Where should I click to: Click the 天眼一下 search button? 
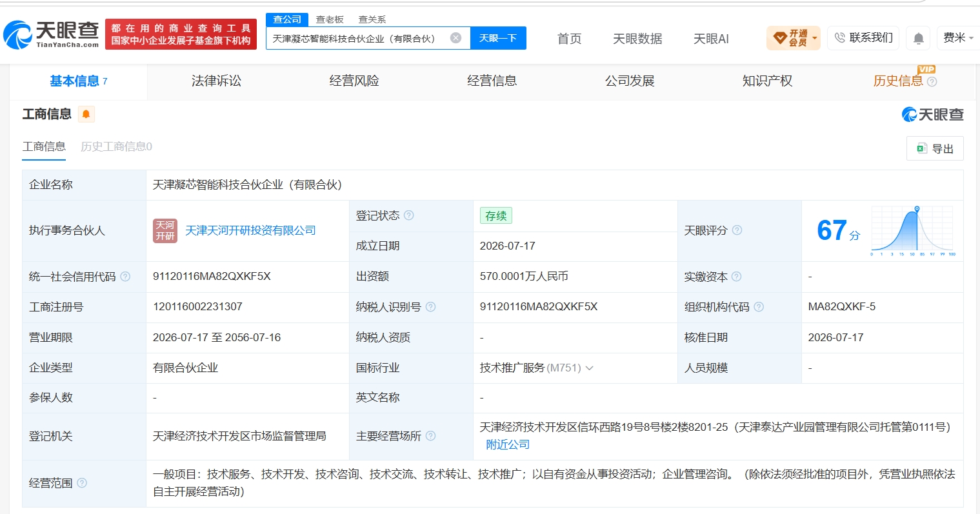pyautogui.click(x=498, y=38)
